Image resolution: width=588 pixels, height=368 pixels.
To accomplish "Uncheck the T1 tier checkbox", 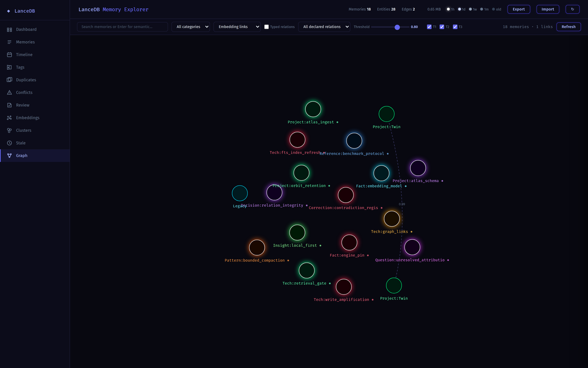I will pos(429,26).
